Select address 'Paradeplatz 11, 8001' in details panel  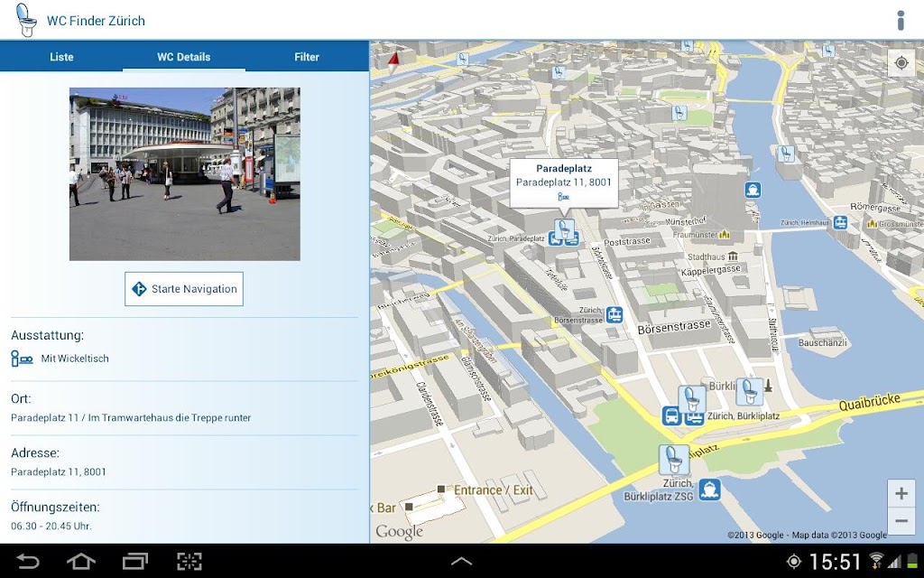point(59,471)
